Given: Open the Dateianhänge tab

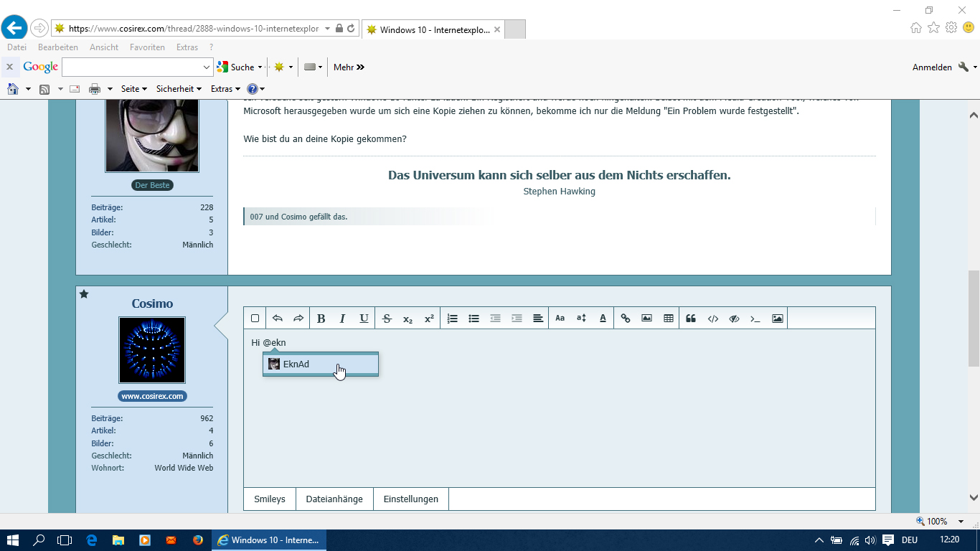Looking at the screenshot, I should 334,499.
